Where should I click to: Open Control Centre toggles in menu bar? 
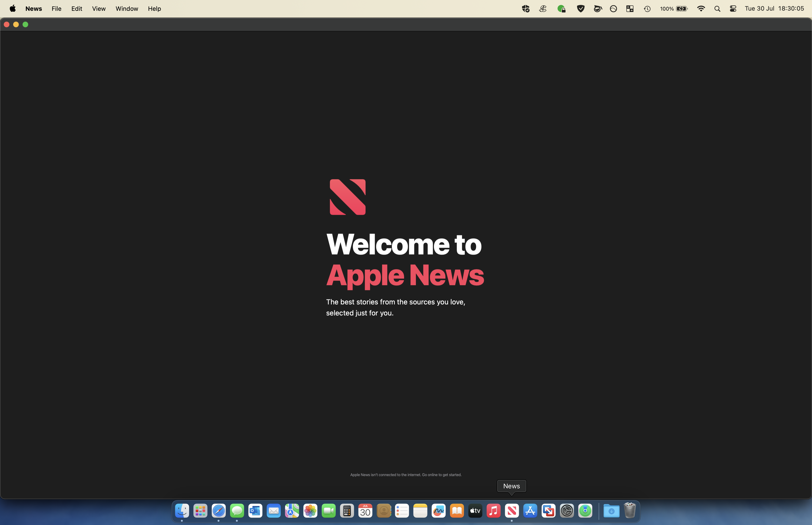pyautogui.click(x=733, y=8)
